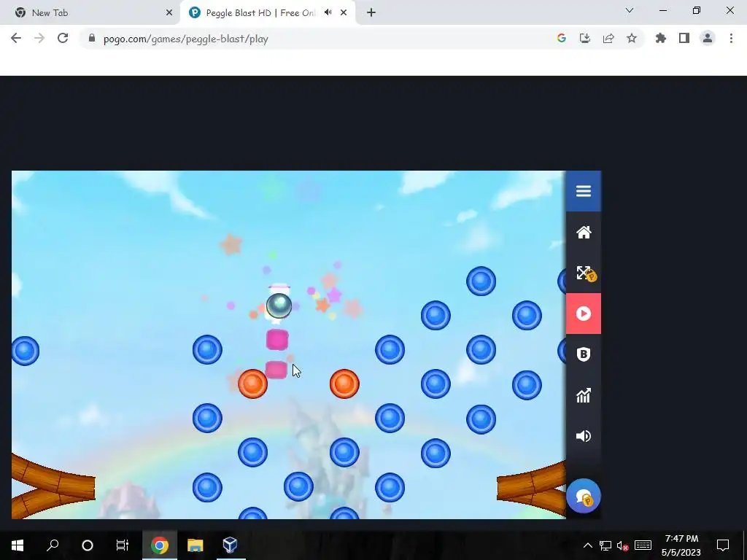Open File Explorer from the taskbar
Image resolution: width=747 pixels, height=560 pixels.
point(195,545)
